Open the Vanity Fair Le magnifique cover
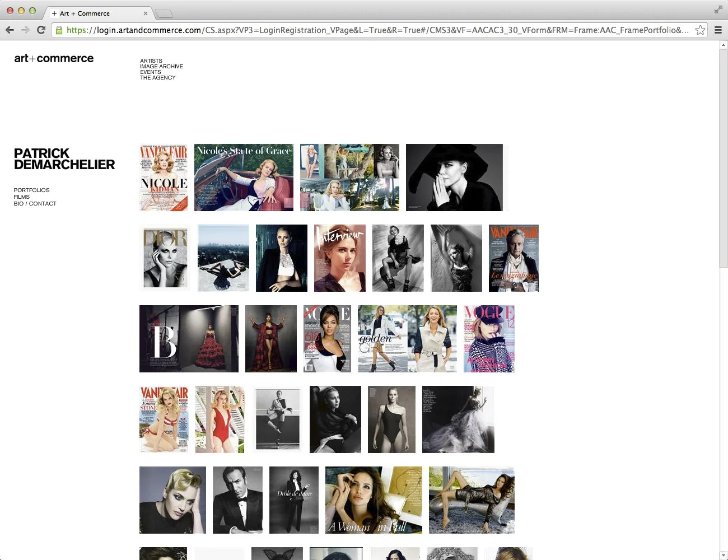This screenshot has width=728, height=560. 514,258
